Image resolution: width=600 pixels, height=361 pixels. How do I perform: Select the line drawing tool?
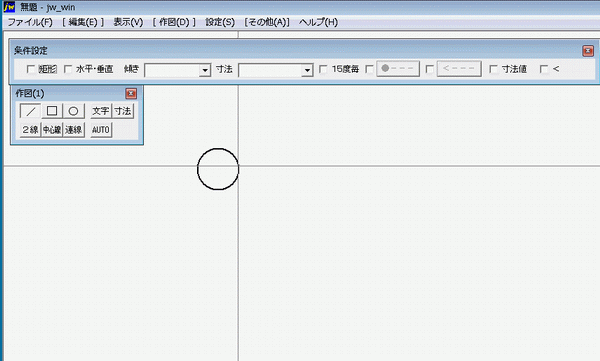[x=30, y=111]
